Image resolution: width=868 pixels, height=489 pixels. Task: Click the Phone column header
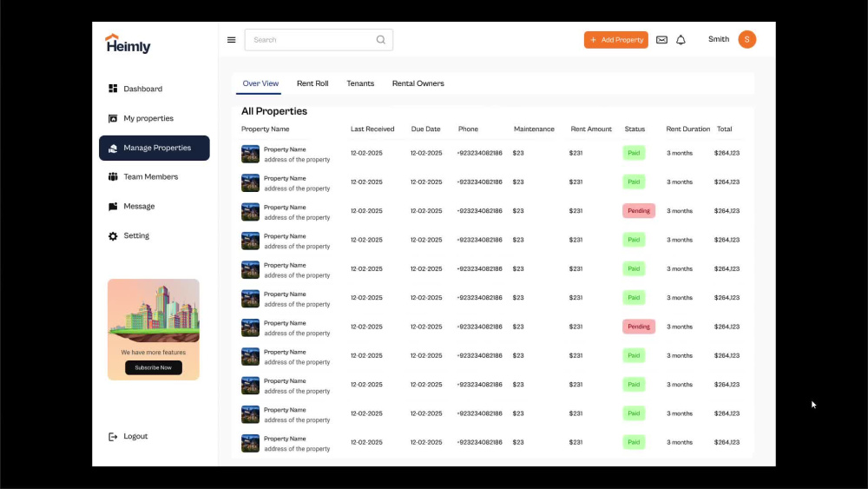pyautogui.click(x=469, y=129)
